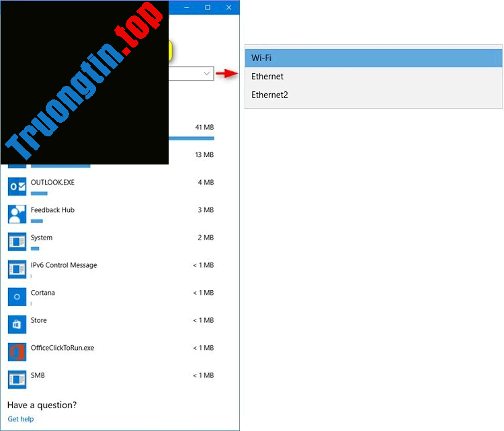
Task: Maximize the Settings window
Action: coord(208,7)
